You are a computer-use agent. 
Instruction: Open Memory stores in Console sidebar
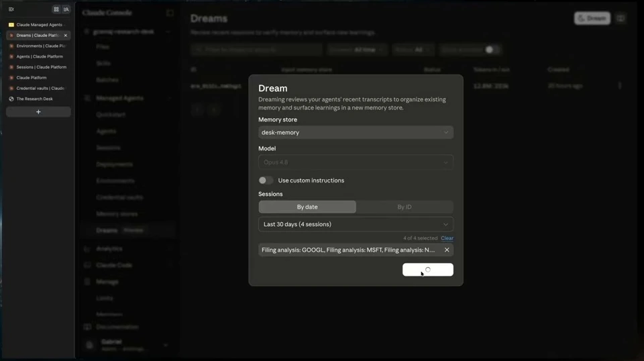(x=117, y=214)
